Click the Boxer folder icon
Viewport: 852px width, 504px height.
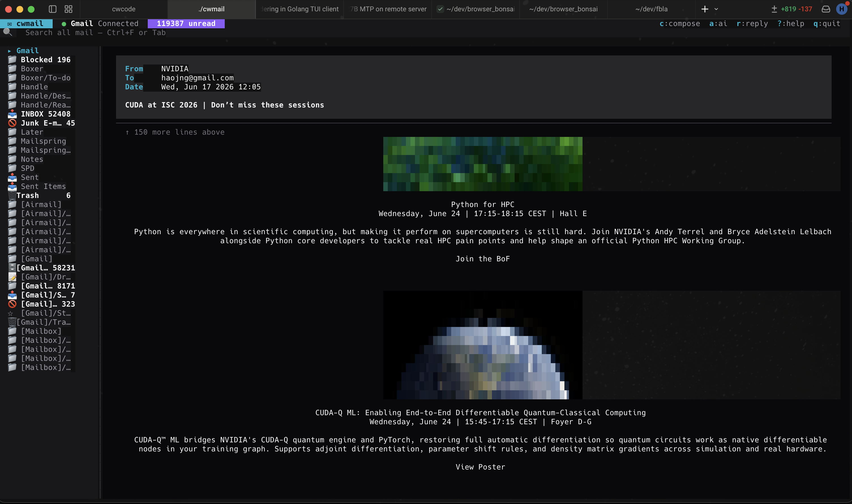coord(12,69)
